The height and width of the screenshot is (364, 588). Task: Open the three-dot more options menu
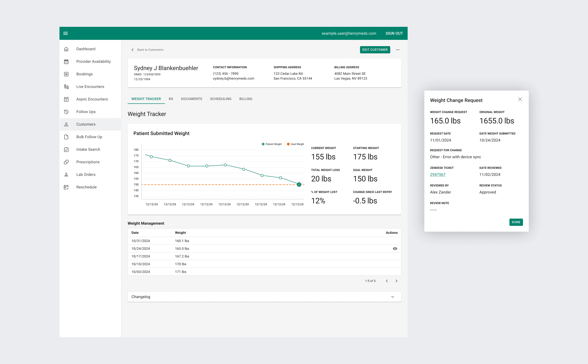(398, 50)
